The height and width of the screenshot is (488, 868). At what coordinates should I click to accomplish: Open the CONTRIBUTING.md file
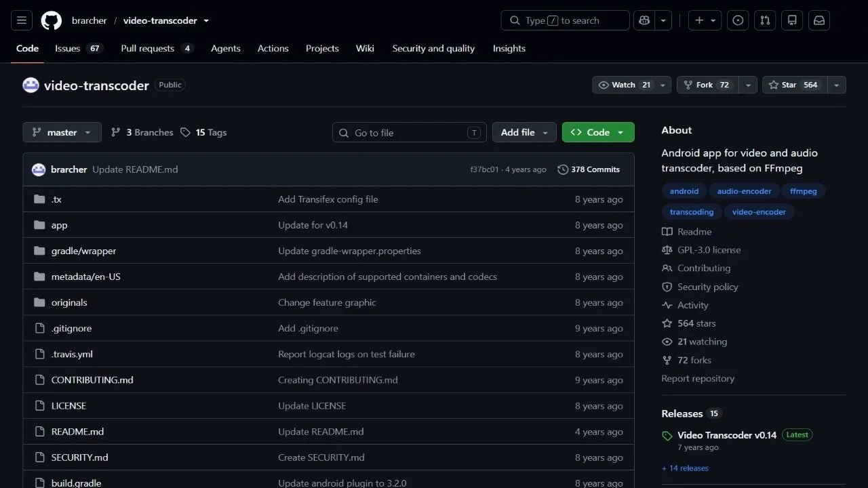(x=92, y=380)
